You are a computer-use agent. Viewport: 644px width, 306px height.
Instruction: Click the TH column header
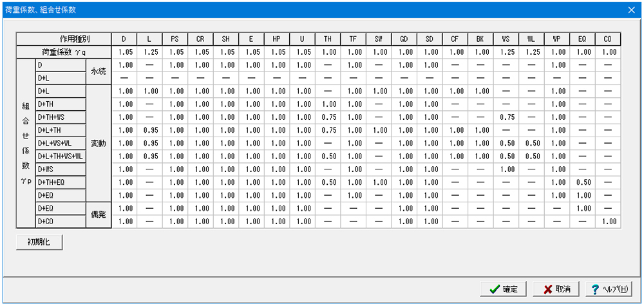click(x=328, y=39)
